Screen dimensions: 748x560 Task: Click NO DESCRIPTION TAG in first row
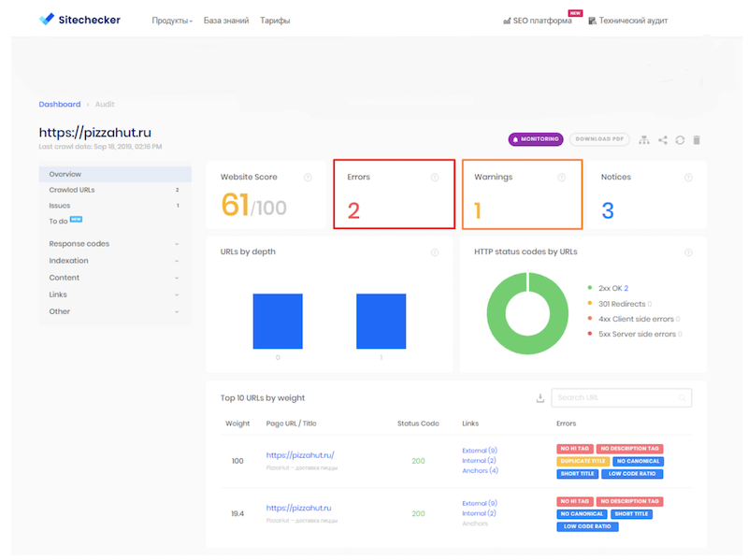click(x=629, y=449)
